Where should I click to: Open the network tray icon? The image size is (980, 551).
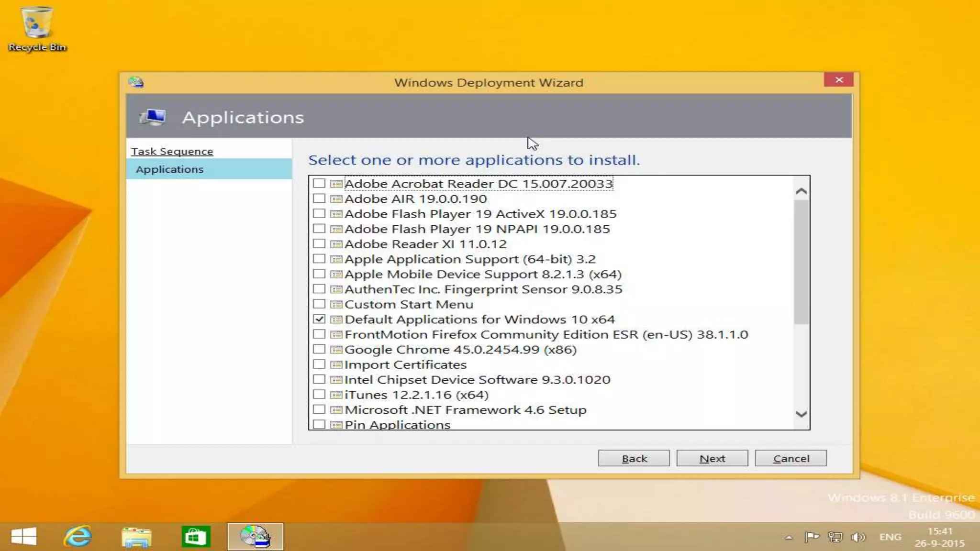(x=835, y=537)
